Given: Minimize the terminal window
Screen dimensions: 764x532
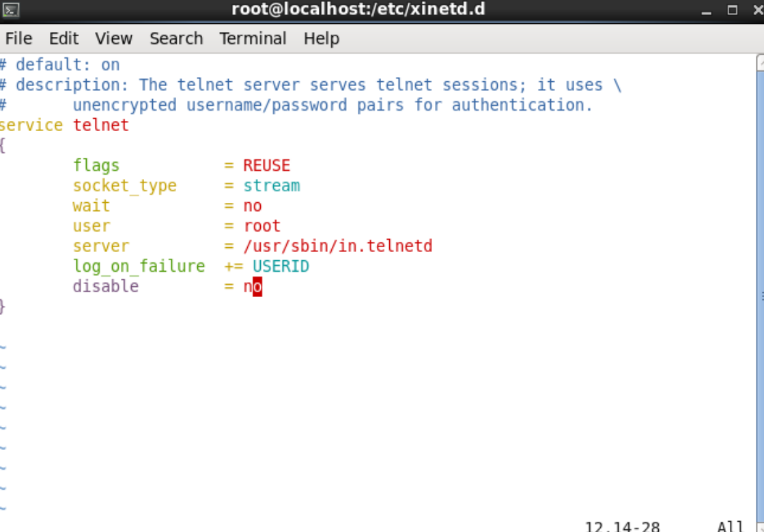Looking at the screenshot, I should pyautogui.click(x=706, y=10).
